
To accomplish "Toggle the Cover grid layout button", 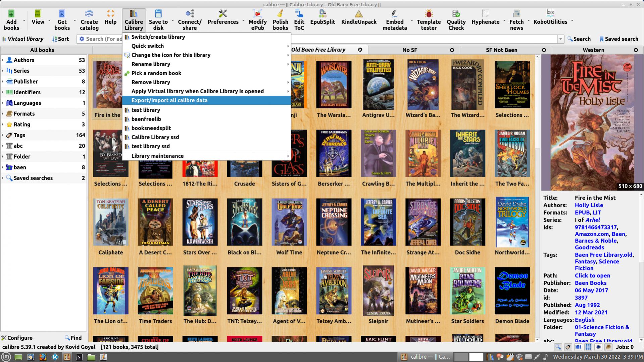I will 588,347.
